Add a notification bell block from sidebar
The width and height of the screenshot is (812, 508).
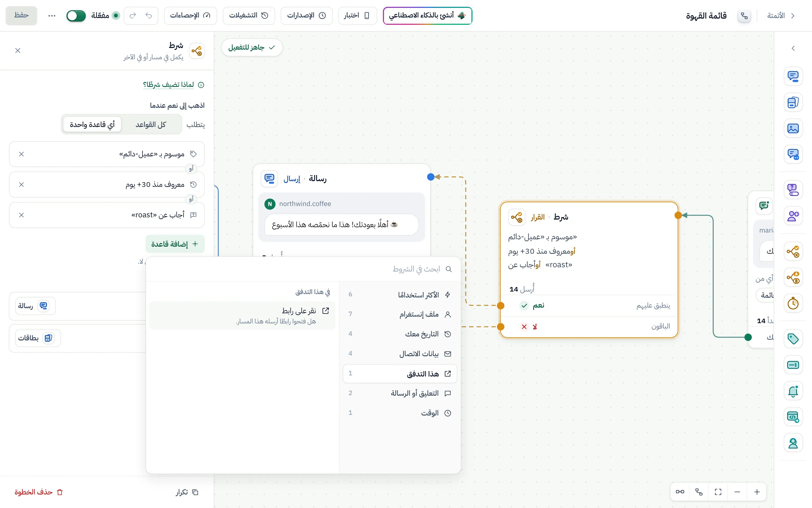793,391
